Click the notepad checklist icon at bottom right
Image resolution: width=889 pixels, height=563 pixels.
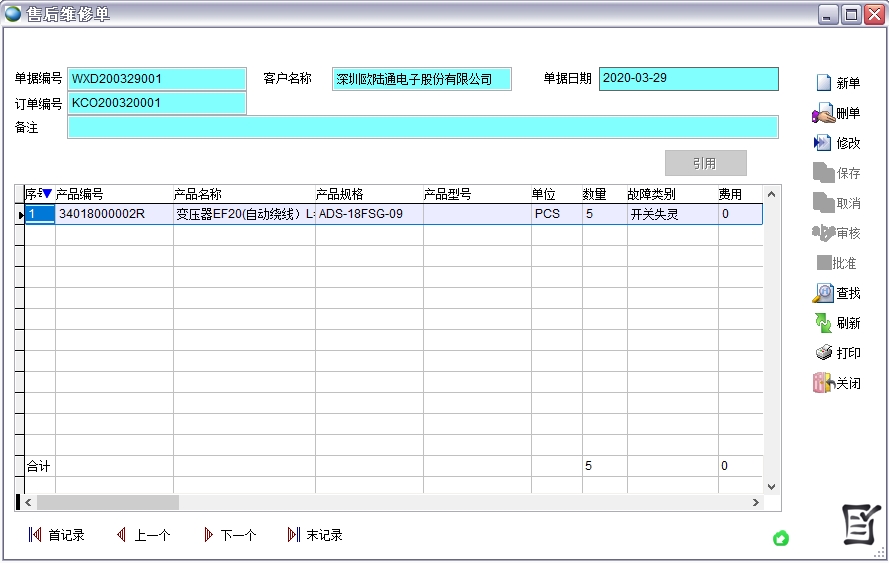point(860,525)
